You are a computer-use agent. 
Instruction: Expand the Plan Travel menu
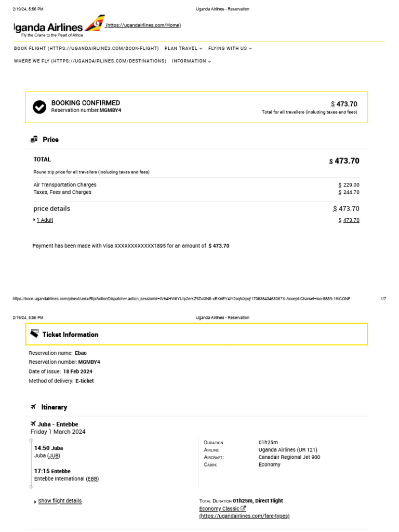coord(183,48)
